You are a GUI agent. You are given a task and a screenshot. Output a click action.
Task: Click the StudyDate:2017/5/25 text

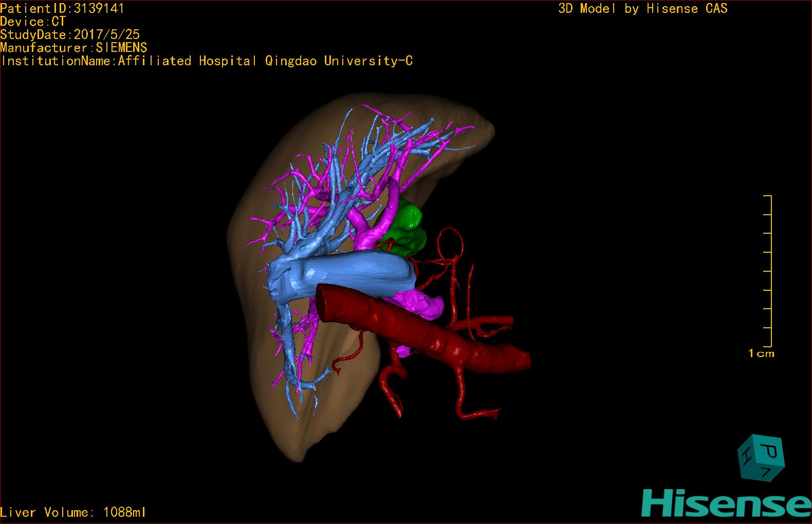click(70, 35)
